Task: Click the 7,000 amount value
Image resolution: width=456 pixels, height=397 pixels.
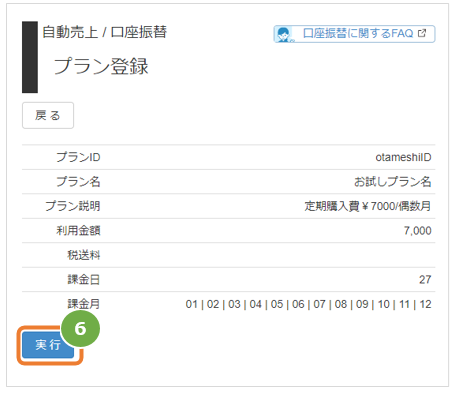Action: pos(418,230)
